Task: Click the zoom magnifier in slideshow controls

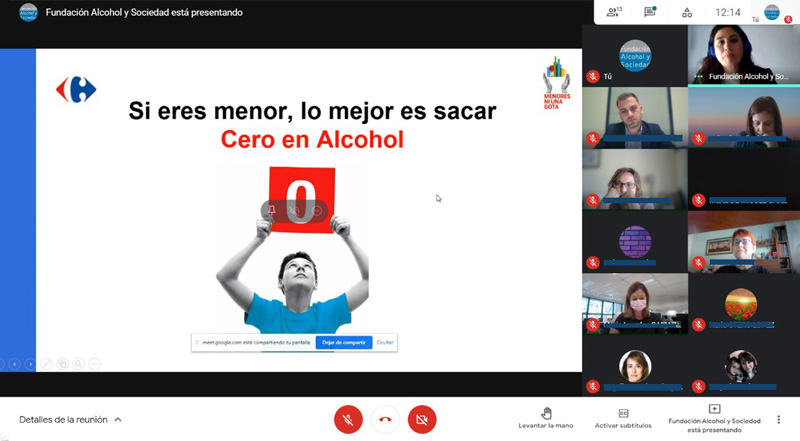Action: click(79, 364)
